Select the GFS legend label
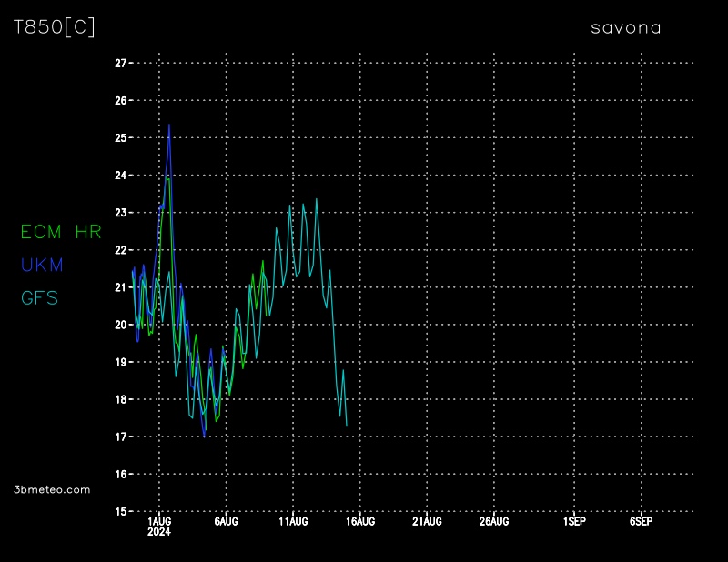Viewport: 728px width, 562px height. (39, 297)
